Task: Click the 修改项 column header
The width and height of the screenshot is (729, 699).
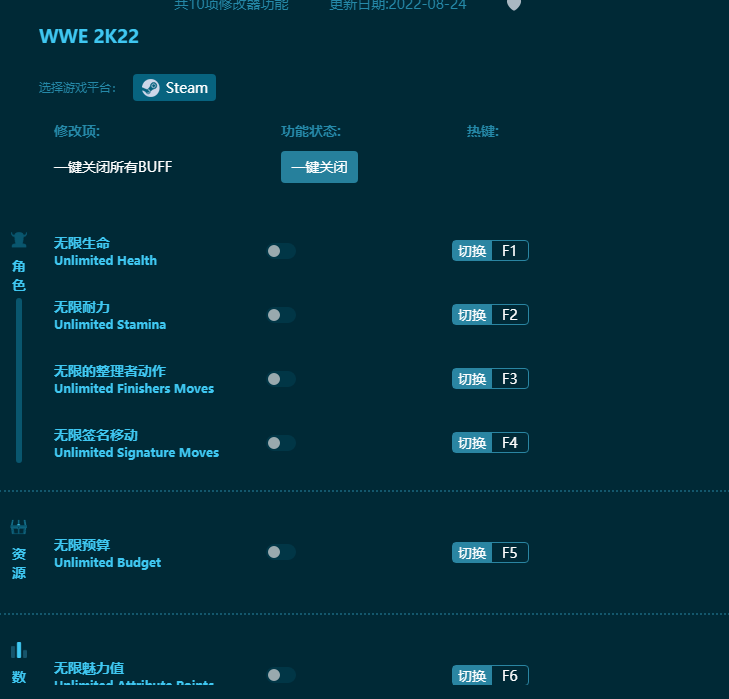Action: (77, 131)
